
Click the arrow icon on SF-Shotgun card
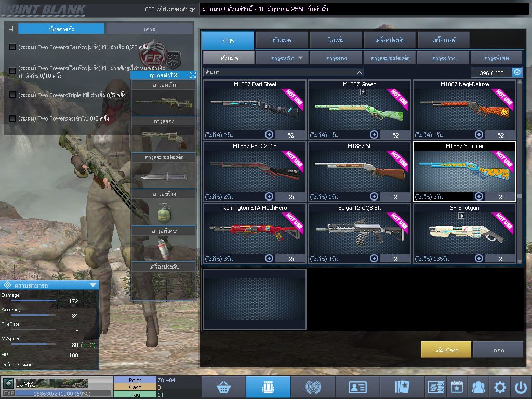461,216
